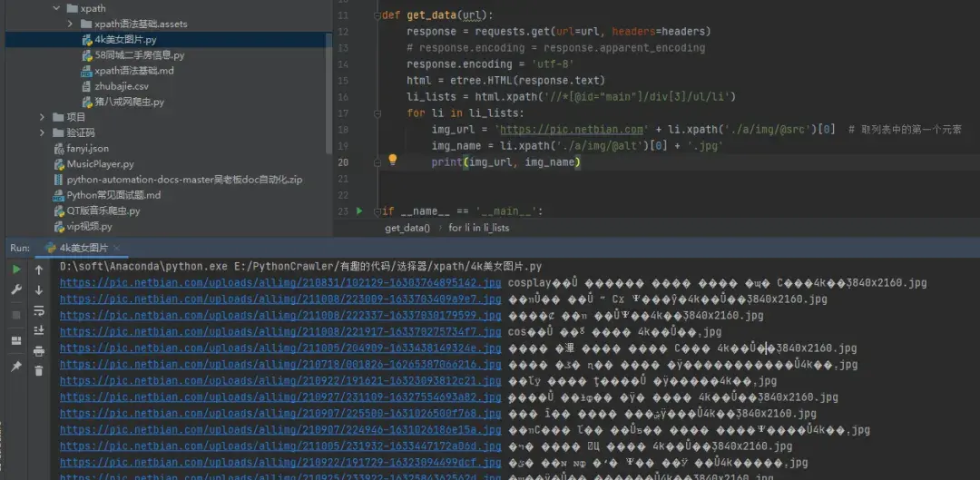The image size is (980, 480).
Task: Pin the Run tab with pin icon
Action: pyautogui.click(x=17, y=367)
